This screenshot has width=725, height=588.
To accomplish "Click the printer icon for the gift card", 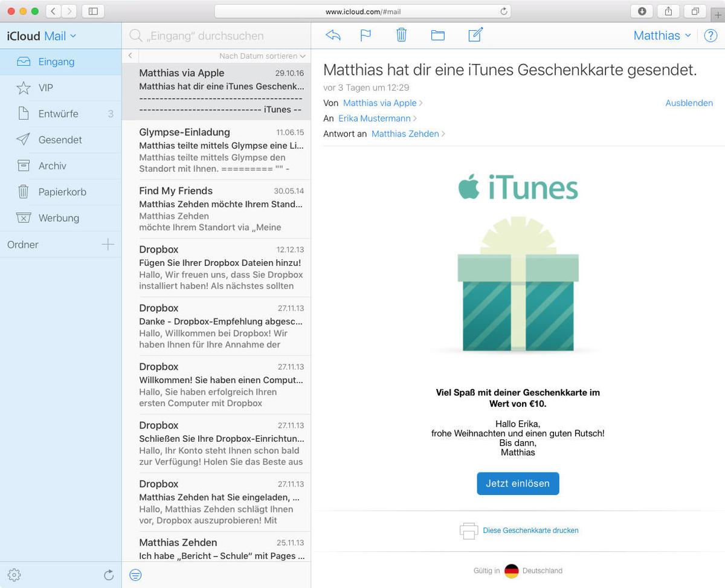I will [x=469, y=531].
